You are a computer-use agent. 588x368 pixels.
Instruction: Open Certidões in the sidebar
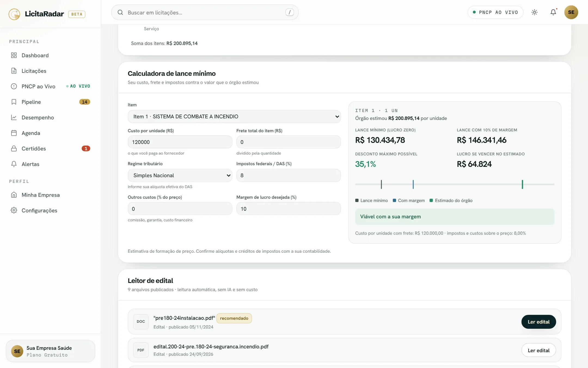click(x=50, y=149)
